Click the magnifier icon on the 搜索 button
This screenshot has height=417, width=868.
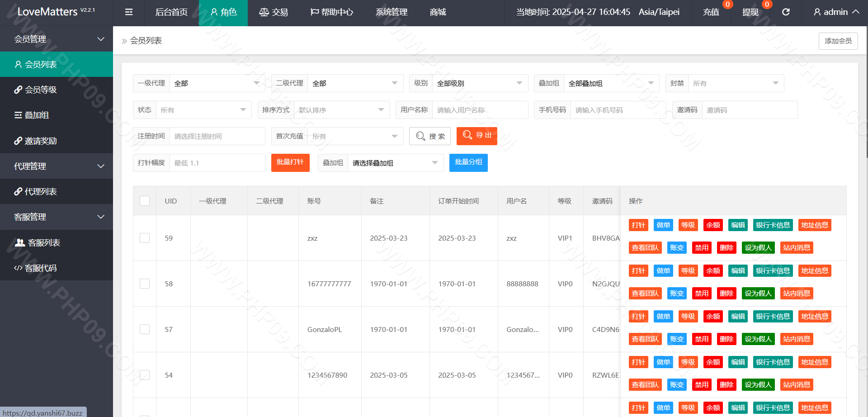(x=420, y=136)
